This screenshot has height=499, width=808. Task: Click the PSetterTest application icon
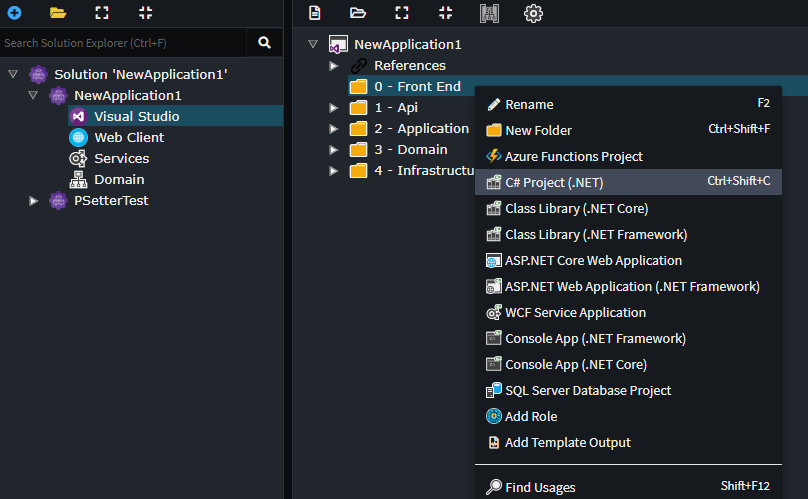(x=58, y=201)
